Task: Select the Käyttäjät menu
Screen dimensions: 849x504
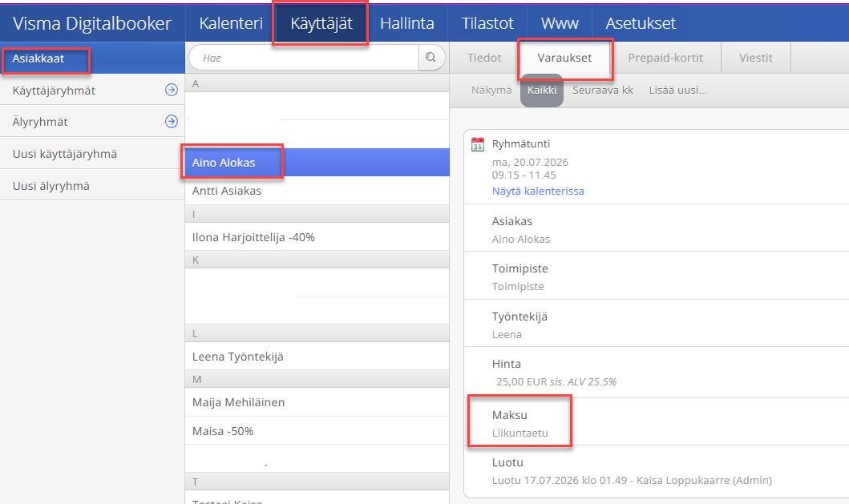Action: tap(321, 23)
